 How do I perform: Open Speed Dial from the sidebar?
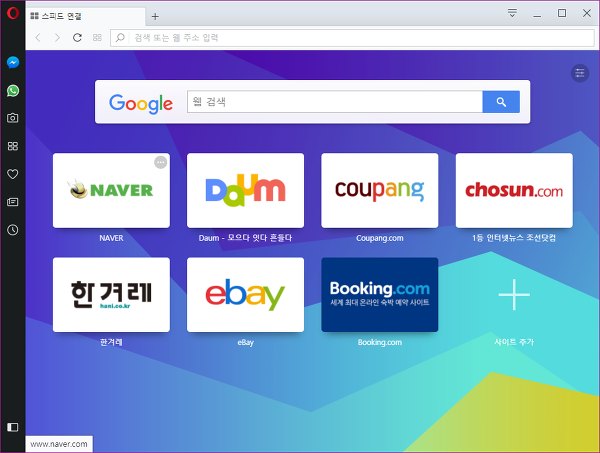click(13, 146)
